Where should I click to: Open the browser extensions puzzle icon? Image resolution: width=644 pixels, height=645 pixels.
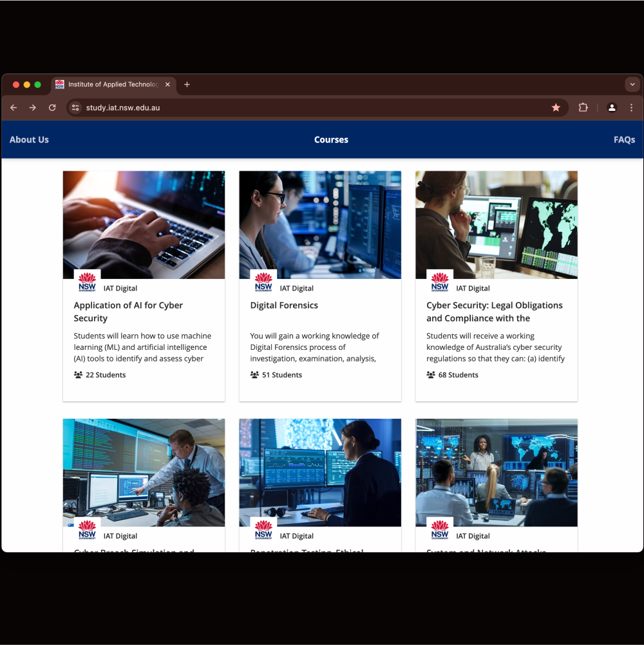click(x=583, y=108)
